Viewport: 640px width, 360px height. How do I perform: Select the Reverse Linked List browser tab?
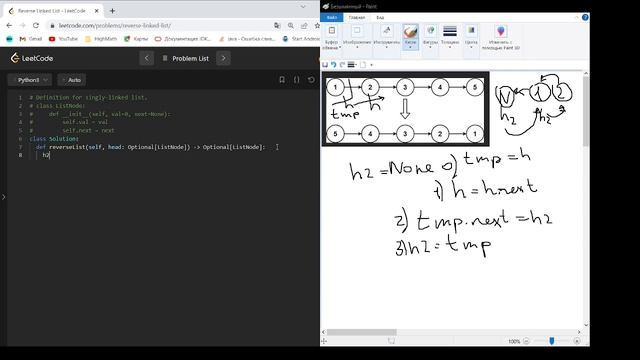coord(52,11)
